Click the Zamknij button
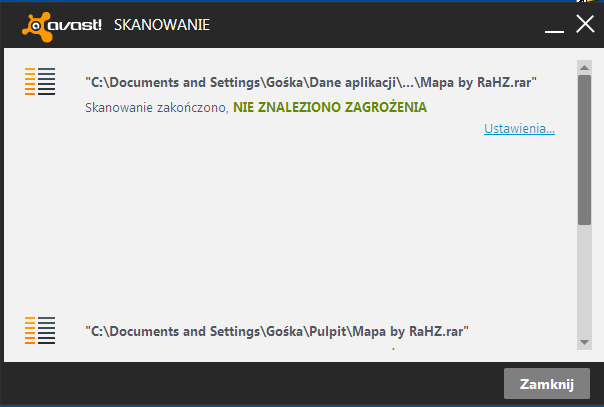Image resolution: width=604 pixels, height=407 pixels. pos(547,384)
